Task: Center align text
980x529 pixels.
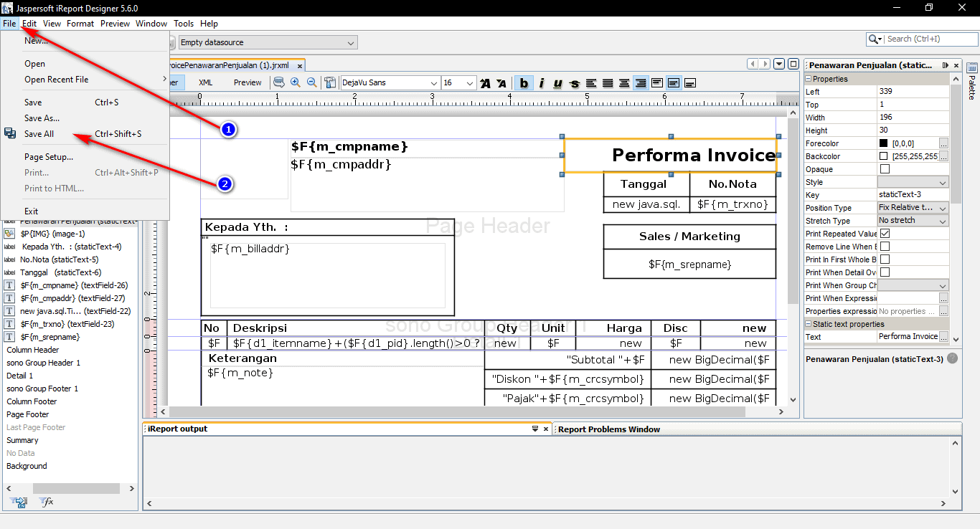Action: tap(624, 83)
